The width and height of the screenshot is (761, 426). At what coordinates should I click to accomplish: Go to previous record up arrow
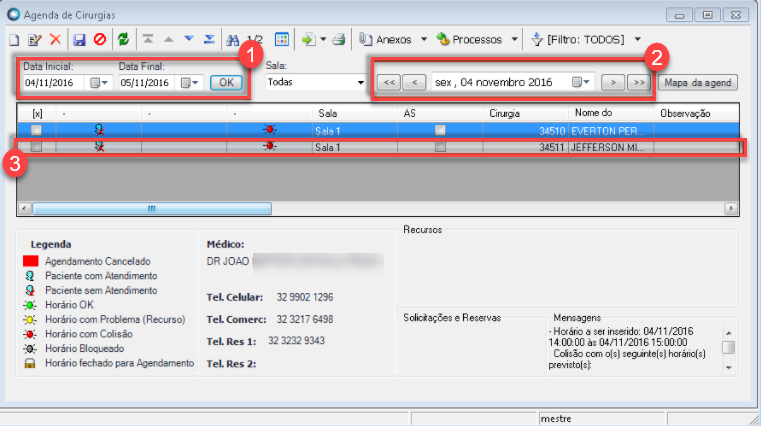pyautogui.click(x=168, y=40)
